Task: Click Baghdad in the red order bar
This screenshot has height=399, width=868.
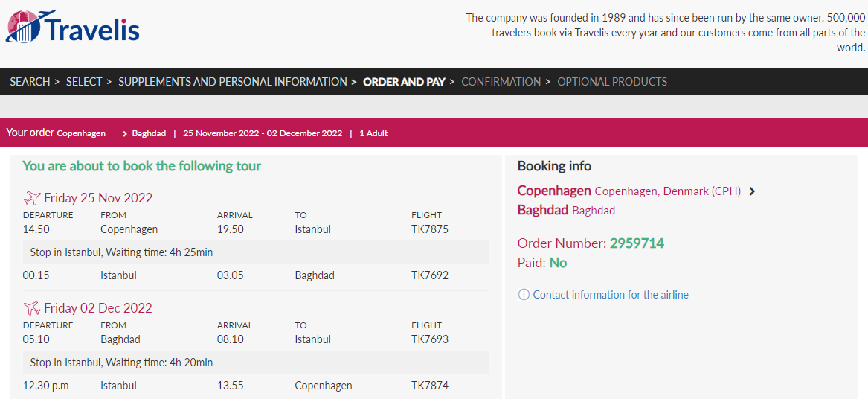Action: click(x=149, y=133)
